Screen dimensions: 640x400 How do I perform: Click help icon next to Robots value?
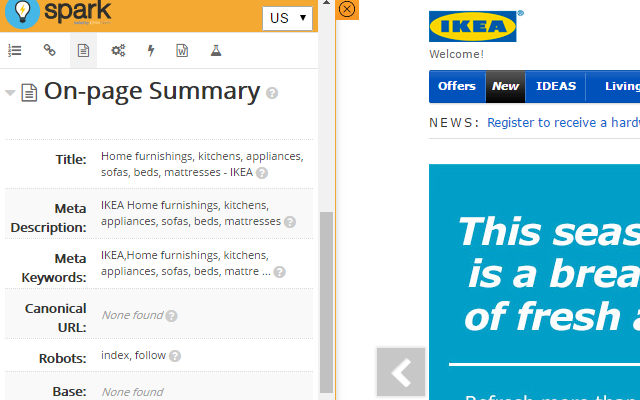pos(175,355)
